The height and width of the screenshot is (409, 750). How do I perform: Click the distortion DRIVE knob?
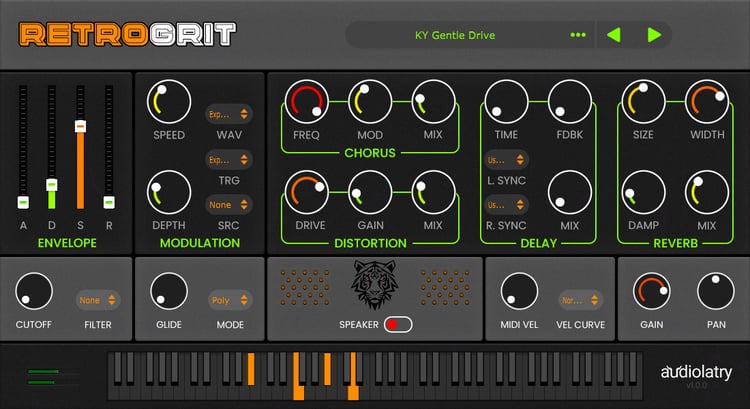tap(307, 192)
